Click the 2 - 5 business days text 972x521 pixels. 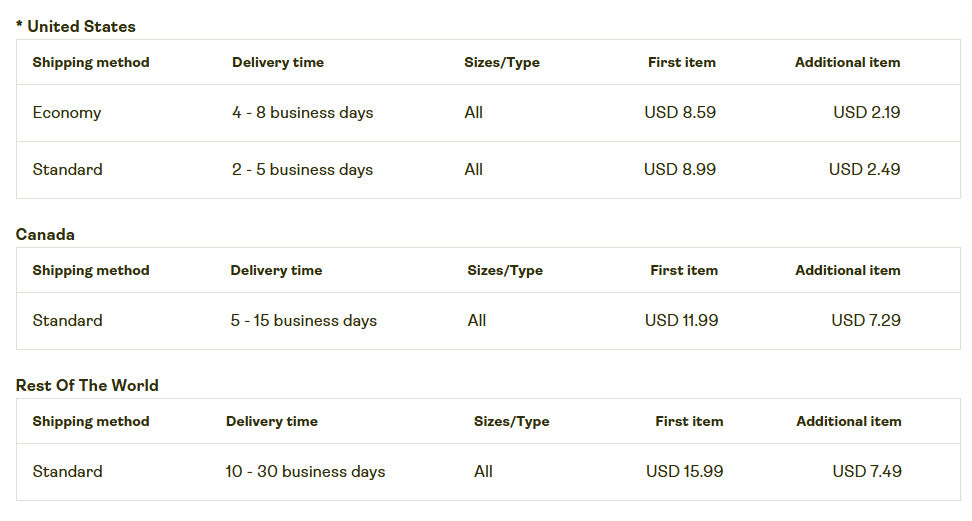pyautogui.click(x=302, y=170)
